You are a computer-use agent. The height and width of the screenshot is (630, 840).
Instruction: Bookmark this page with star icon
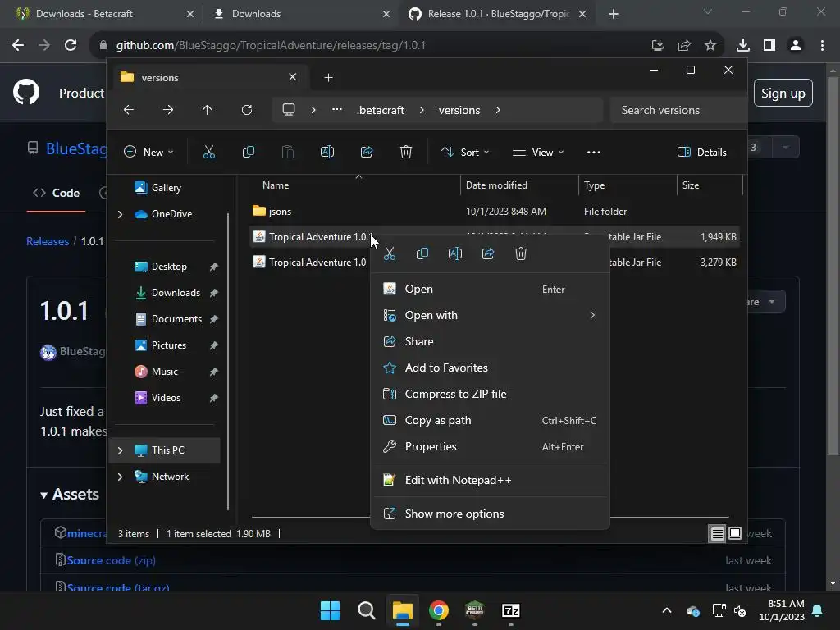[x=710, y=46]
